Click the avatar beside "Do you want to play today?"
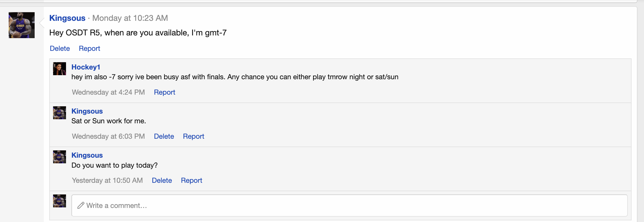 pos(60,157)
